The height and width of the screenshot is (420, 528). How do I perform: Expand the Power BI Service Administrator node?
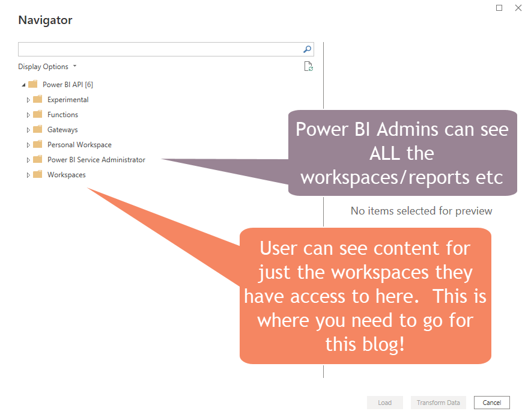[28, 159]
